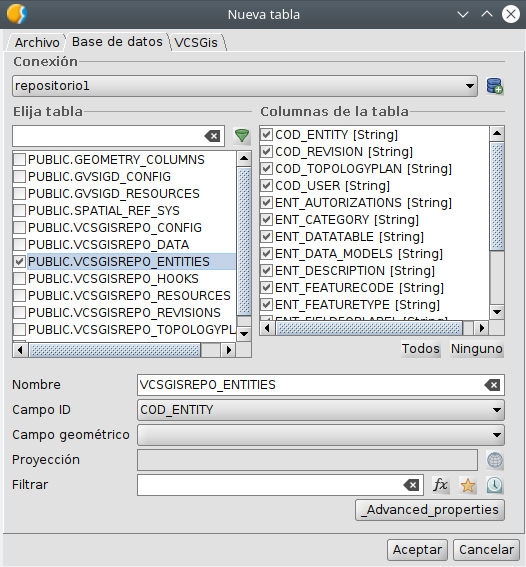Uncheck PUBLIC.VCSGISREPO_ENTITIES table

[20, 261]
